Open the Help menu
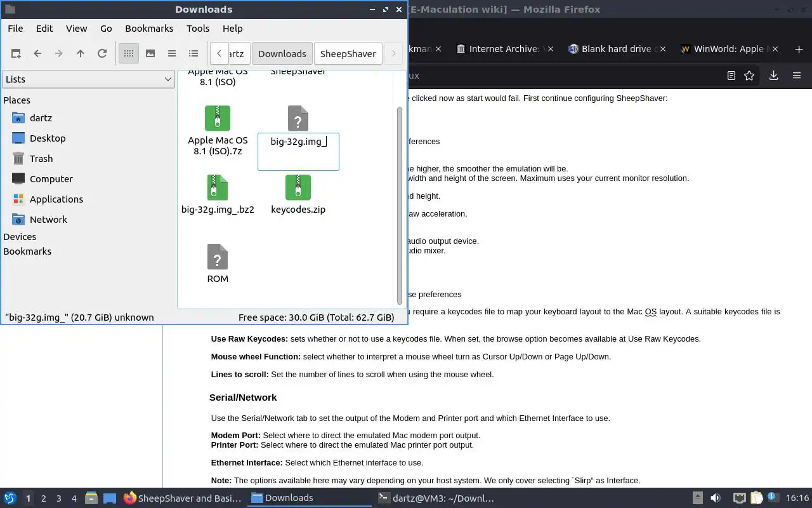 (x=233, y=29)
